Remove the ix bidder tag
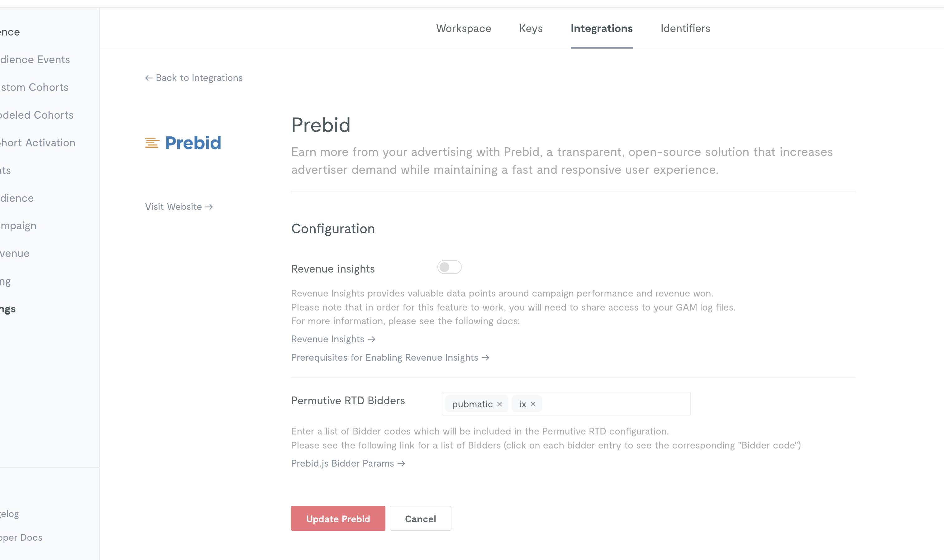 (533, 404)
